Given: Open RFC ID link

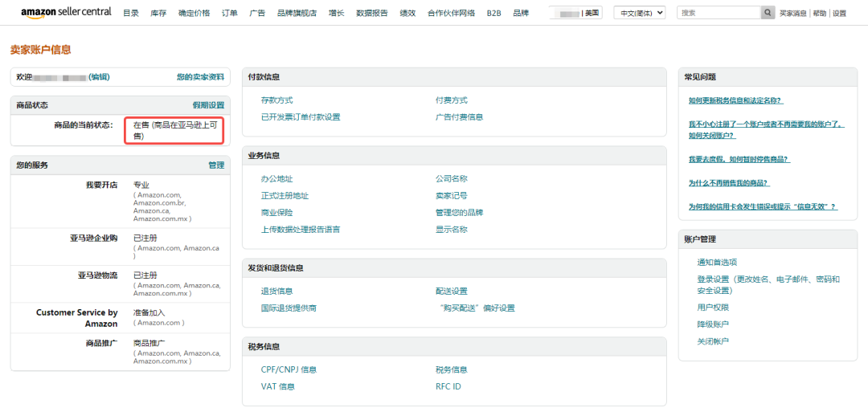Looking at the screenshot, I should (448, 386).
